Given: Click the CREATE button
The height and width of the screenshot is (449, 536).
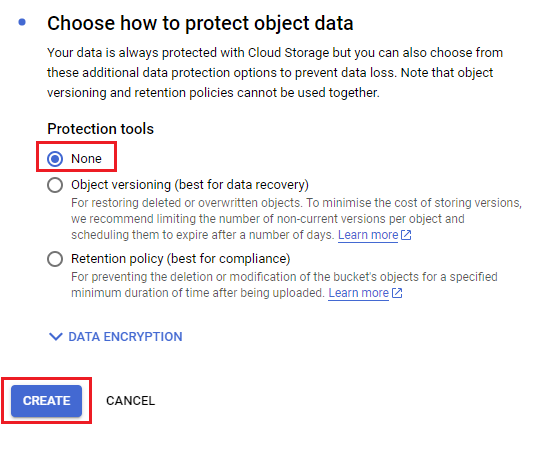Looking at the screenshot, I should 46,401.
